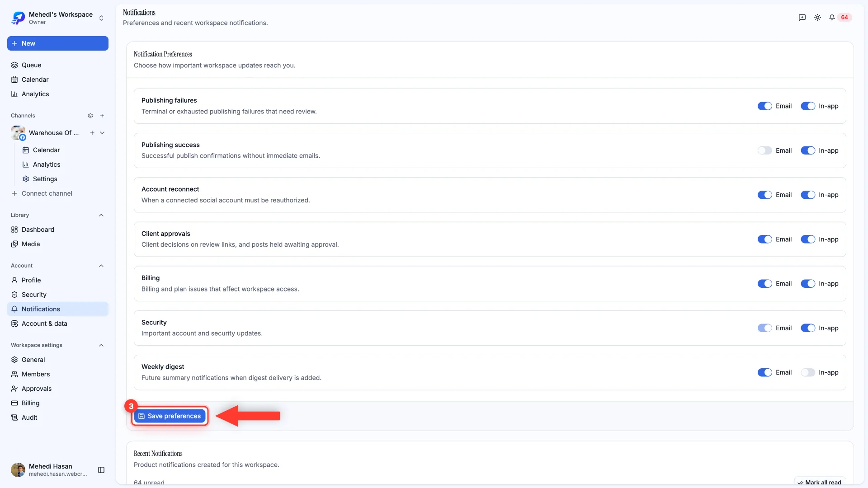Screen dimensions: 868x488
Task: Enable Email for Publishing success
Action: coord(764,150)
